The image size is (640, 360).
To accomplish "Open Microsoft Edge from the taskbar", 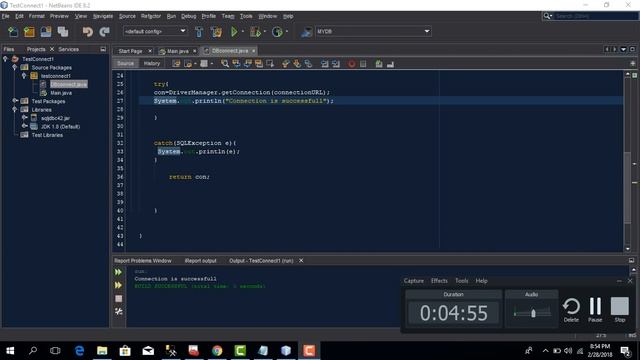I will (79, 351).
